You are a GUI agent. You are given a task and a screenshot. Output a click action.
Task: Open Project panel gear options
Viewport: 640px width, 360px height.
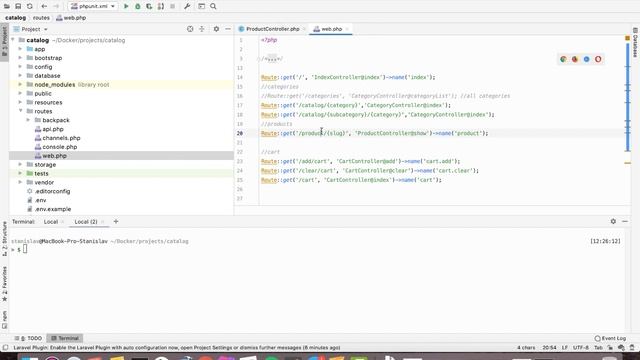coord(216,29)
